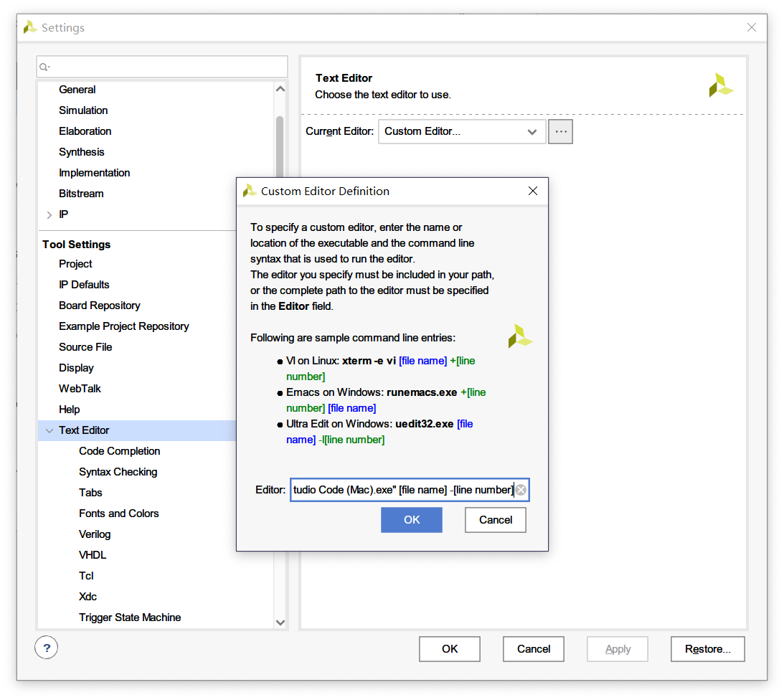Screen dimensions: 784x700
Task: Click the Vivado logo inside the custom editor dialog
Action: click(520, 336)
